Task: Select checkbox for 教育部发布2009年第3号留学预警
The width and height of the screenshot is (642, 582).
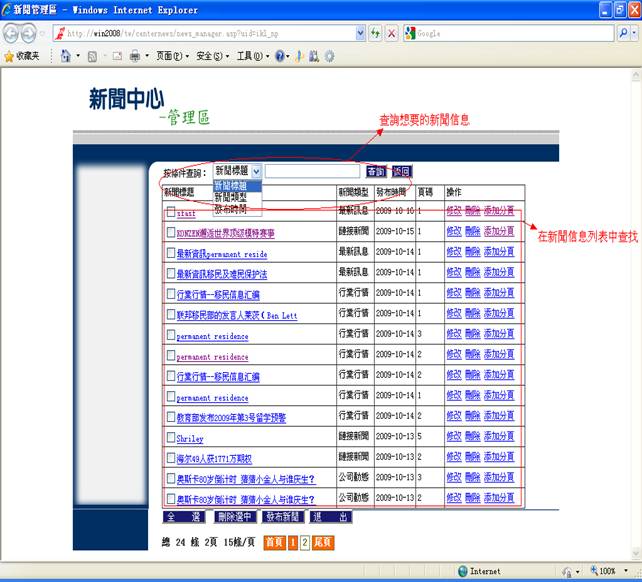Action: click(170, 418)
